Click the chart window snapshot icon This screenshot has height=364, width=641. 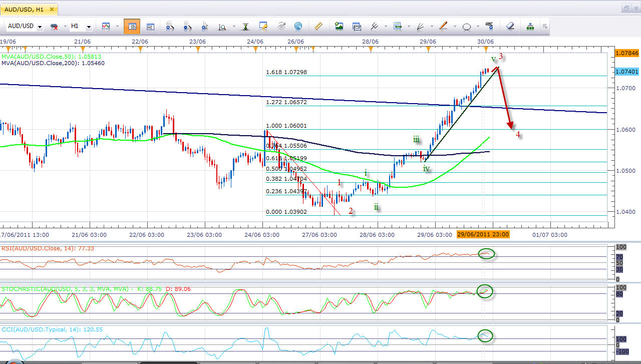click(x=357, y=26)
